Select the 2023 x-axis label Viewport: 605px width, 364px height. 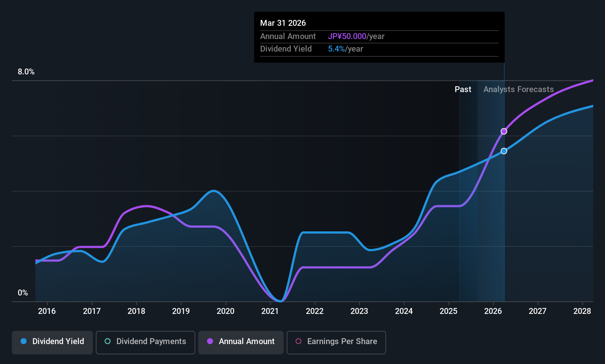pos(359,311)
